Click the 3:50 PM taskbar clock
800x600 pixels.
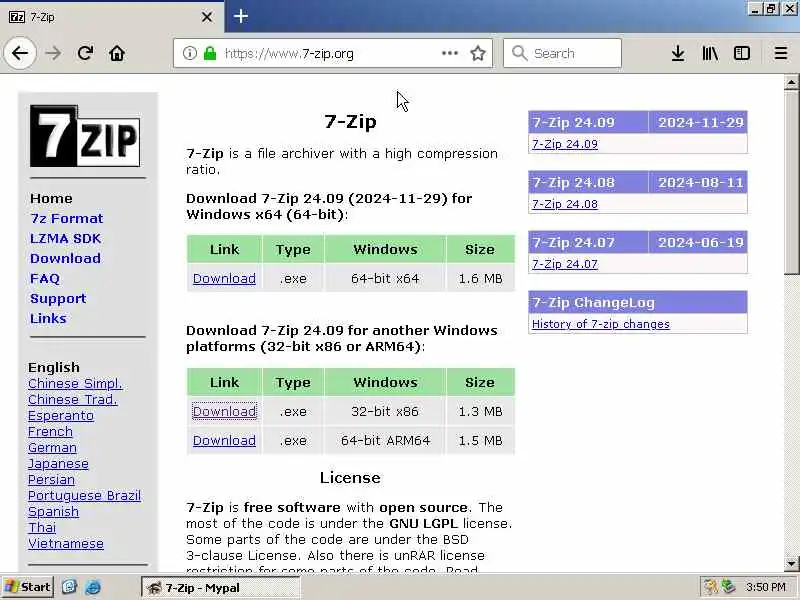(765, 587)
